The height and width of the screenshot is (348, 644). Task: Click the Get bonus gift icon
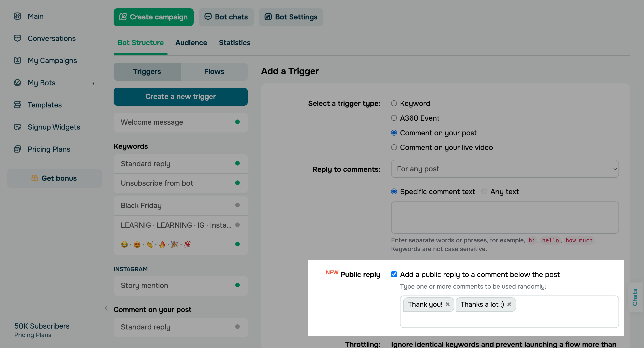tap(34, 178)
